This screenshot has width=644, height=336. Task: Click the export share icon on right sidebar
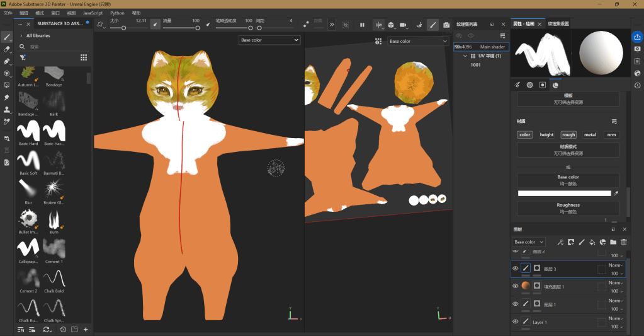[637, 37]
